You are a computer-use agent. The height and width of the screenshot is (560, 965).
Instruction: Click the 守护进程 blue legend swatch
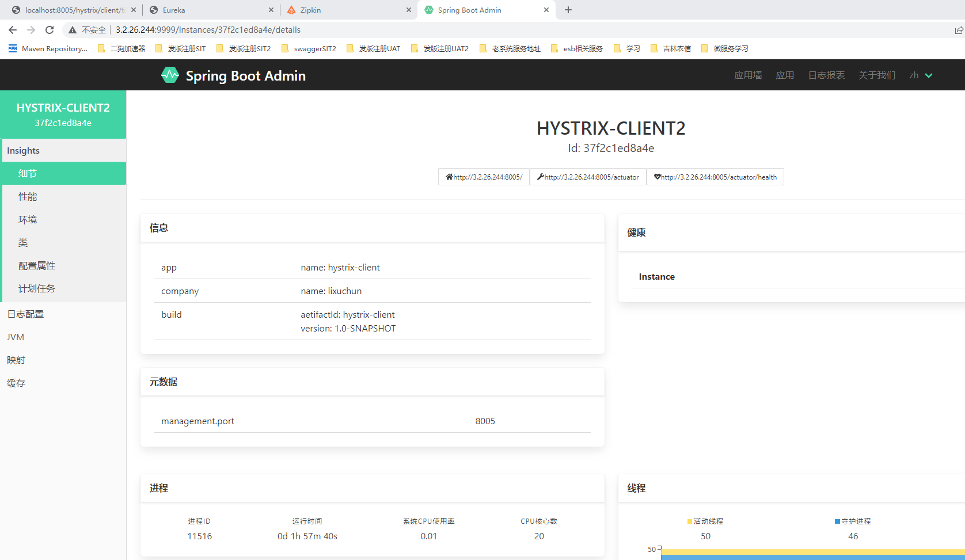coord(837,521)
